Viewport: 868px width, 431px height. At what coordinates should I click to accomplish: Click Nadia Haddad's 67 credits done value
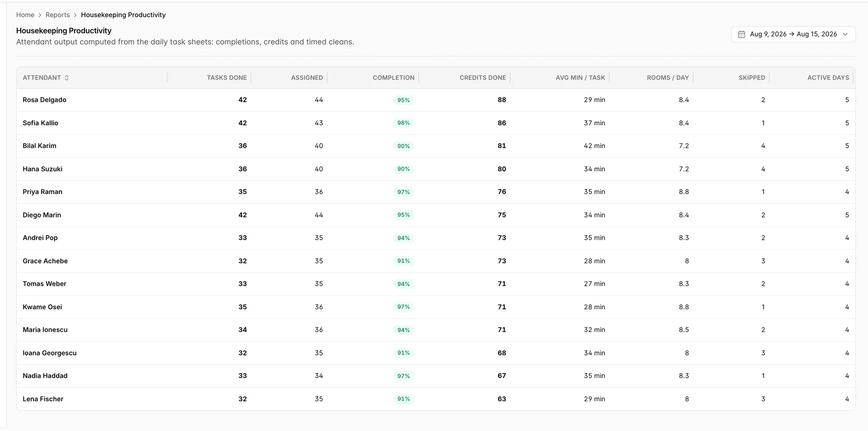(502, 376)
